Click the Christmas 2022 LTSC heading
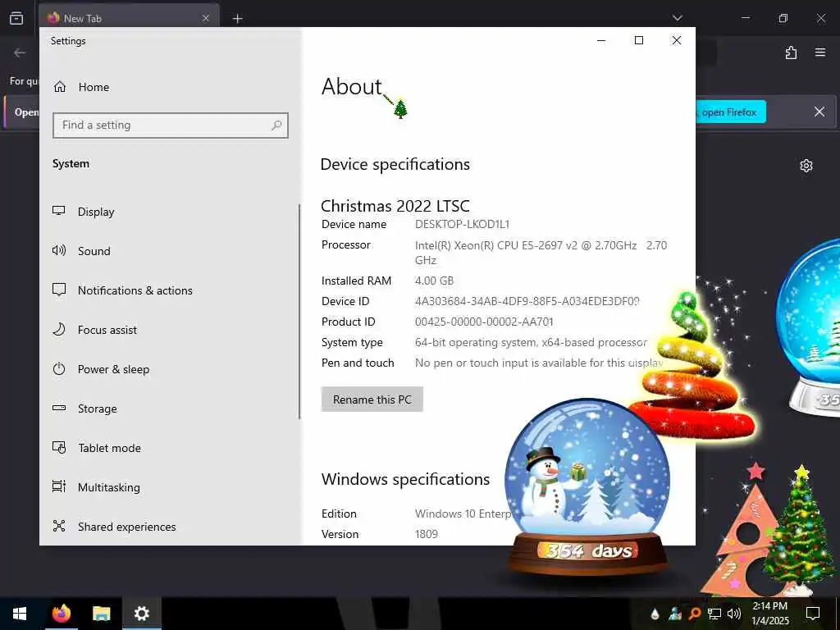 [x=395, y=206]
